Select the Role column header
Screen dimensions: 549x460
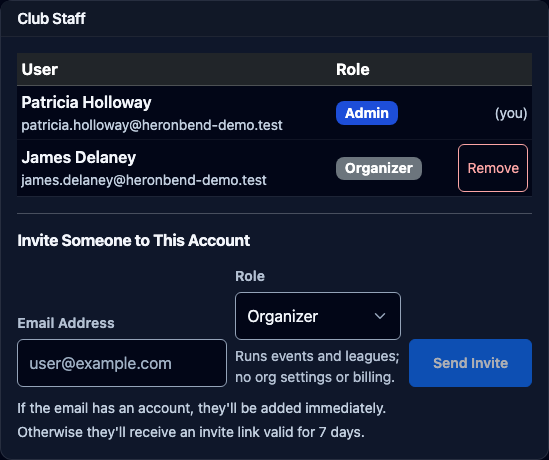click(x=353, y=69)
